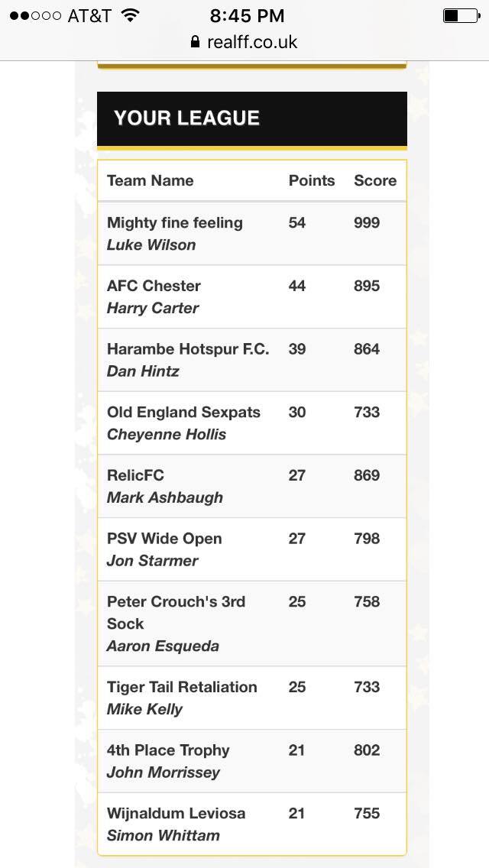Open the AFC Chester team row
The width and height of the screenshot is (489, 868).
[x=252, y=296]
